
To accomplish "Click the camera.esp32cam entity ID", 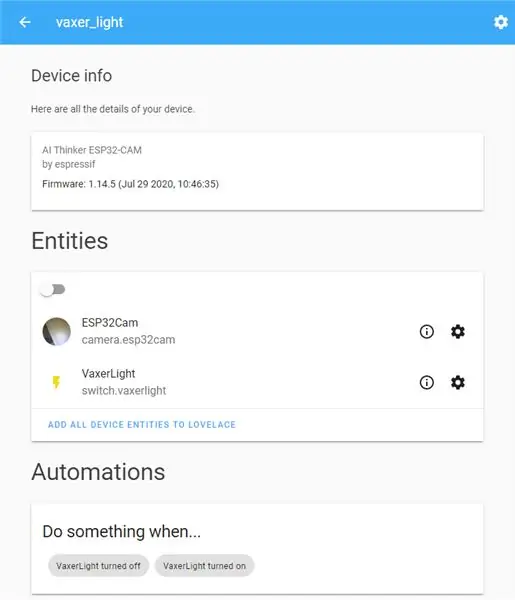I will (x=128, y=340).
